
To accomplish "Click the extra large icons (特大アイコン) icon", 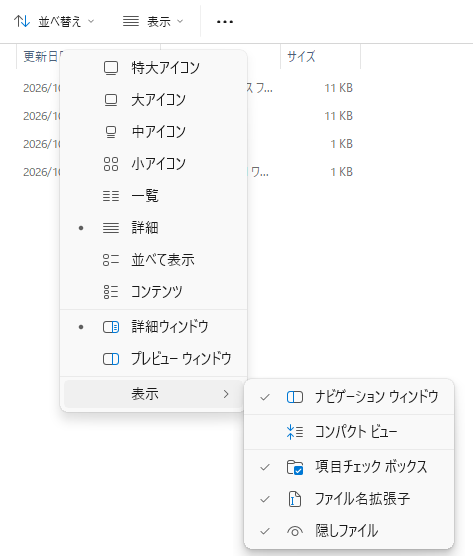I will [111, 68].
